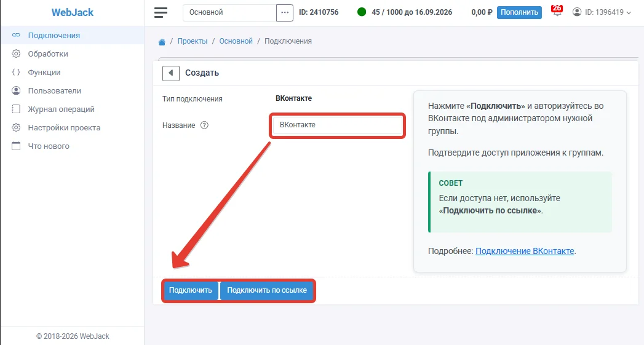
Task: Open Настройки проекта in the sidebar
Action: pos(73,128)
